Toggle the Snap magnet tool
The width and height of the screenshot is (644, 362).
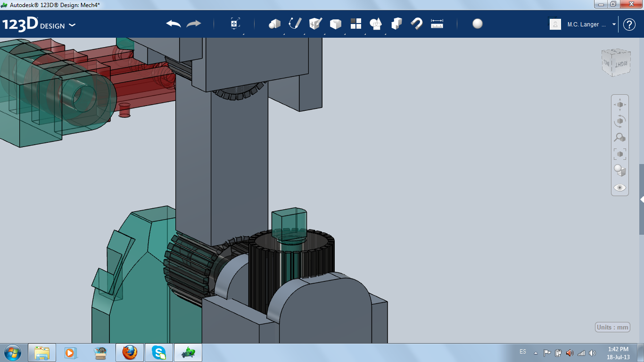tap(417, 24)
